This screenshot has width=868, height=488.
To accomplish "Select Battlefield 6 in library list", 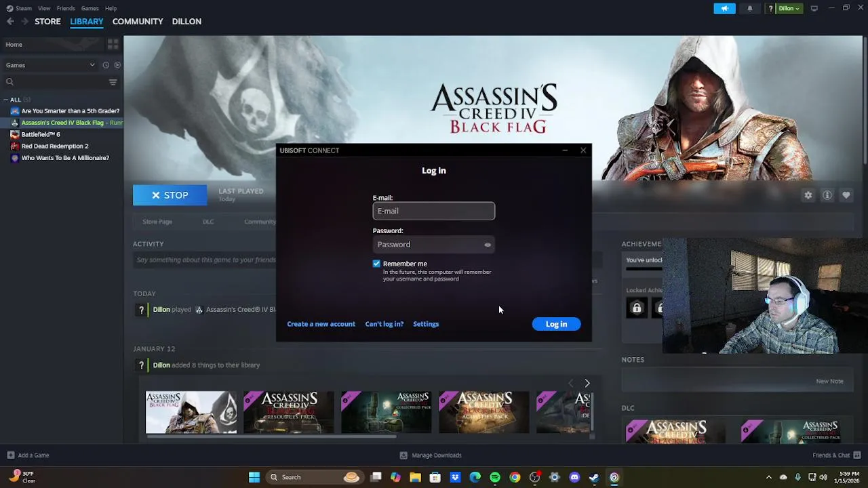I will [41, 134].
